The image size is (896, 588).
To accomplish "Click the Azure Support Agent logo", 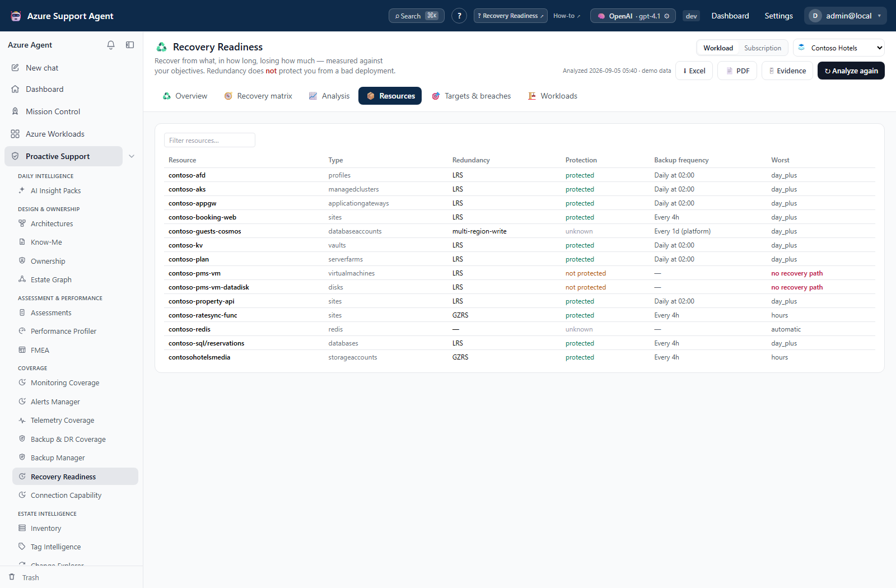I will pyautogui.click(x=16, y=16).
